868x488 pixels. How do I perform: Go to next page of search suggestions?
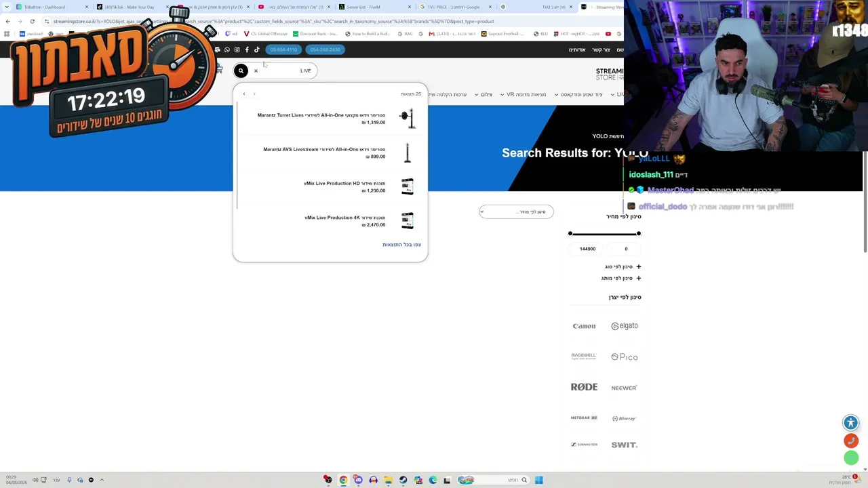coord(254,94)
